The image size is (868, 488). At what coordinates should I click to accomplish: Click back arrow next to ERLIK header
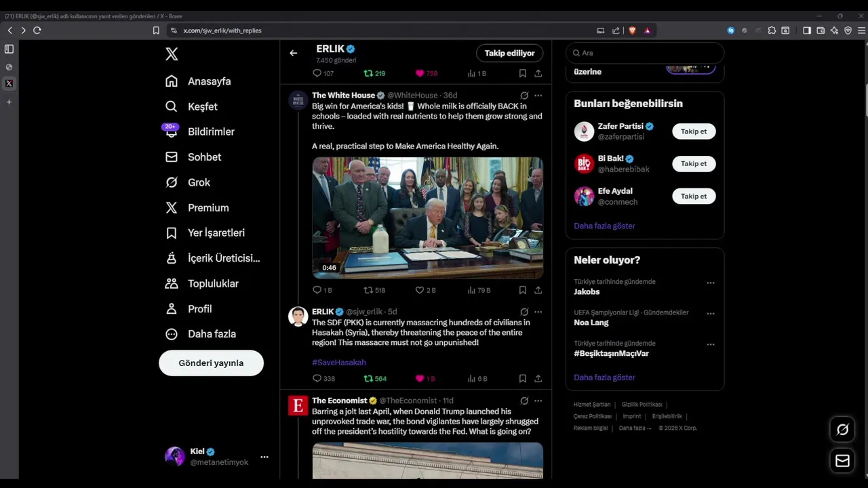click(293, 53)
